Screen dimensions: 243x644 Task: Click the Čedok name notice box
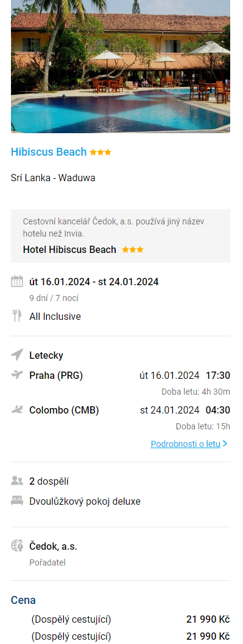pos(121,236)
